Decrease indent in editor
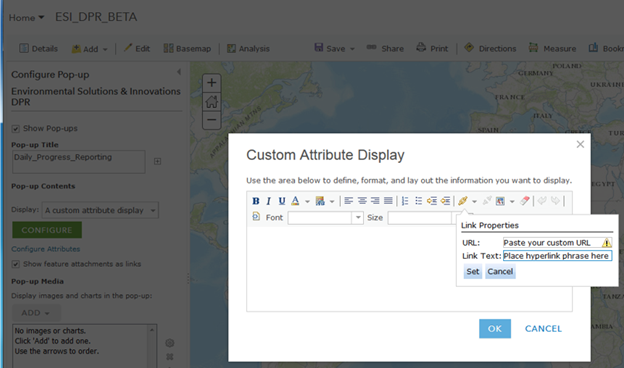The image size is (624, 368). coord(432,201)
